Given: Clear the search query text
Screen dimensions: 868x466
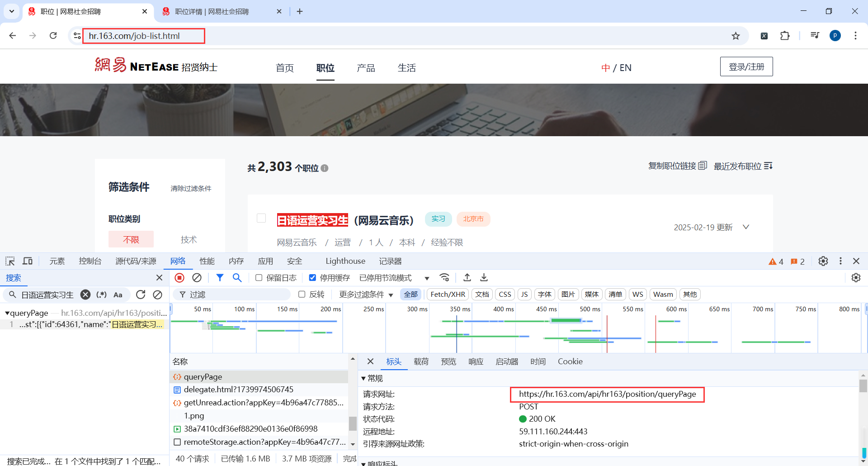Looking at the screenshot, I should pyautogui.click(x=85, y=295).
